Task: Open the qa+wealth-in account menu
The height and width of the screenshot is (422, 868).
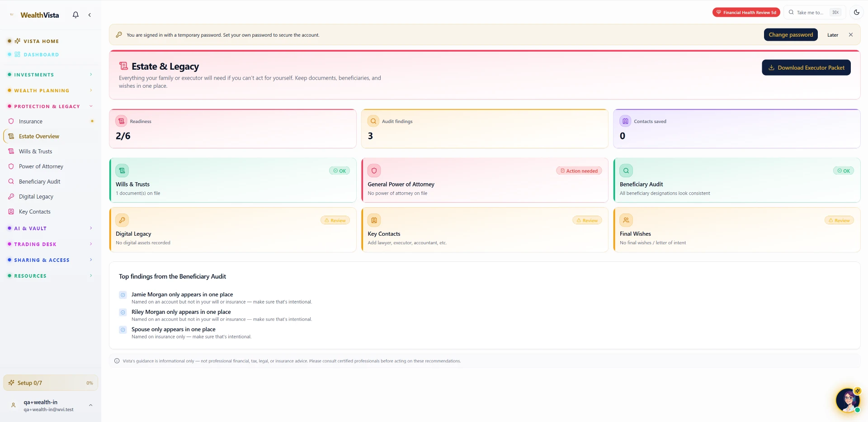Action: (x=51, y=405)
